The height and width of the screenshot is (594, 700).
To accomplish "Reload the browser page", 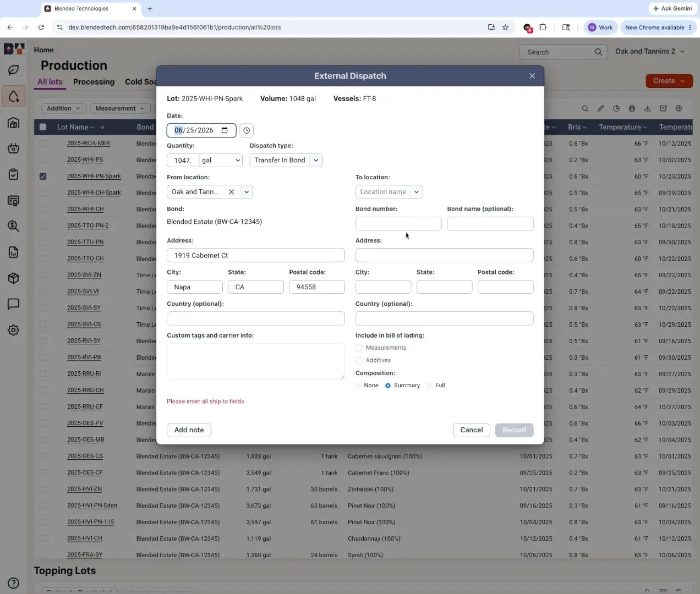I will tap(41, 27).
